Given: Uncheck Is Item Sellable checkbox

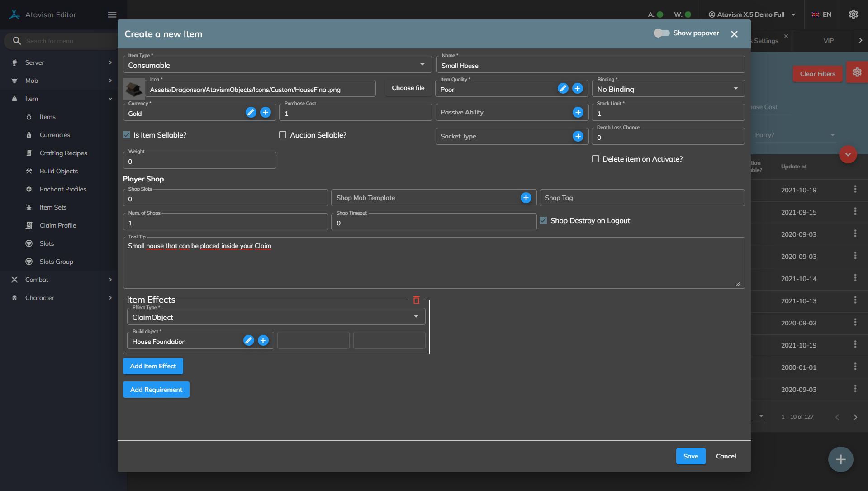Looking at the screenshot, I should pyautogui.click(x=127, y=135).
